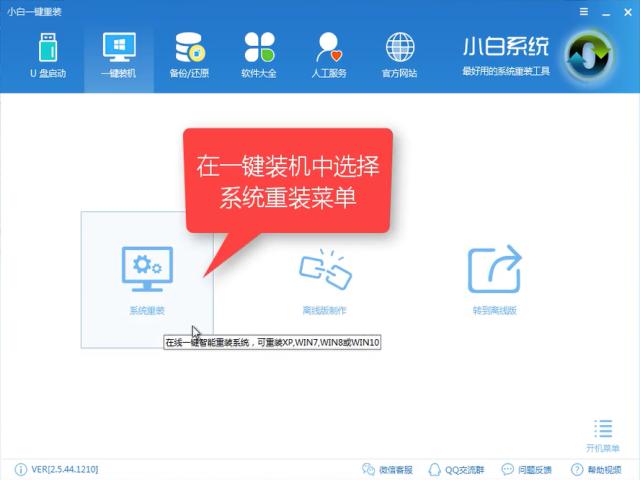Viewport: 640px width, 480px height.
Task: Click the 最好用的系统重装工具 slogan
Action: pyautogui.click(x=506, y=71)
